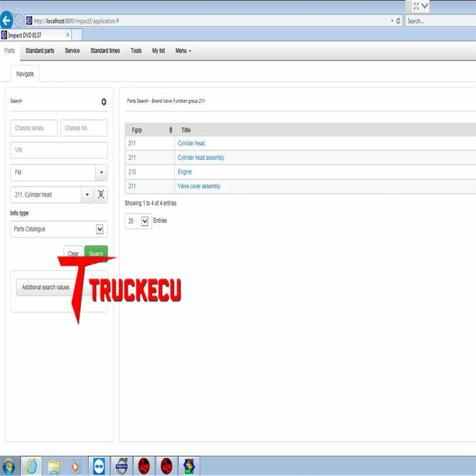Open the Engine title link

pyautogui.click(x=185, y=172)
